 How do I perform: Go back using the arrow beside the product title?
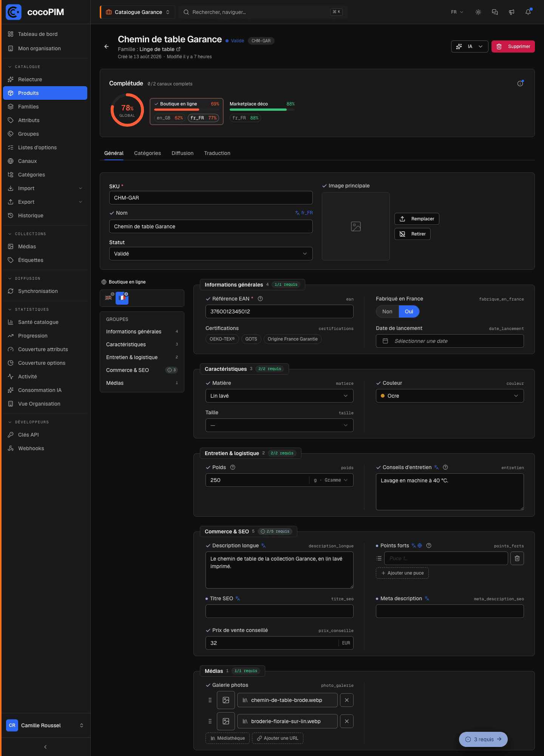107,46
